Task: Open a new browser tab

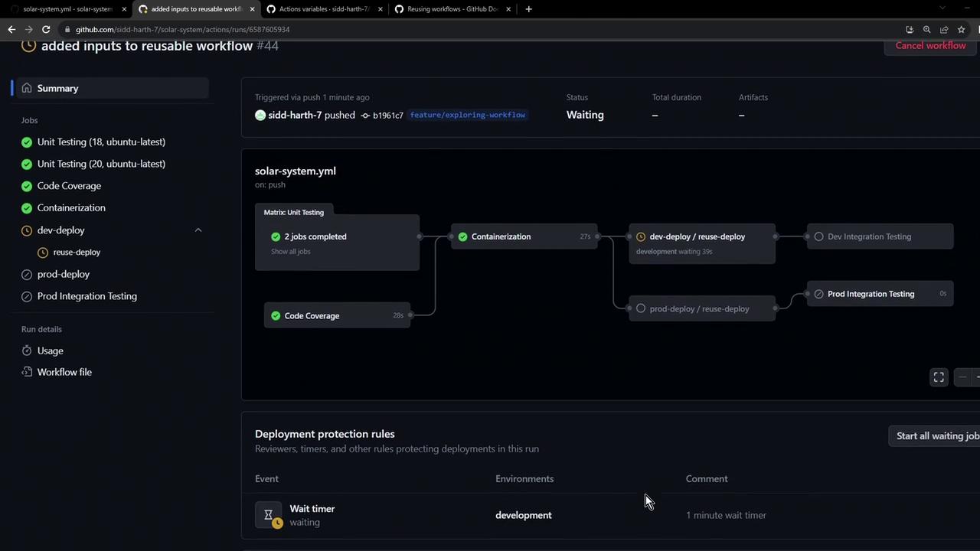Action: (x=528, y=9)
